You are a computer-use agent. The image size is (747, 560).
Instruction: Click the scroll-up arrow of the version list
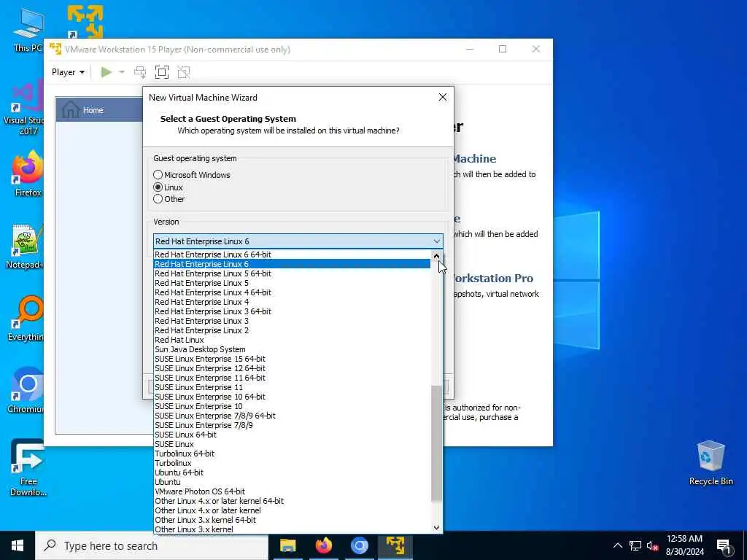pos(436,256)
